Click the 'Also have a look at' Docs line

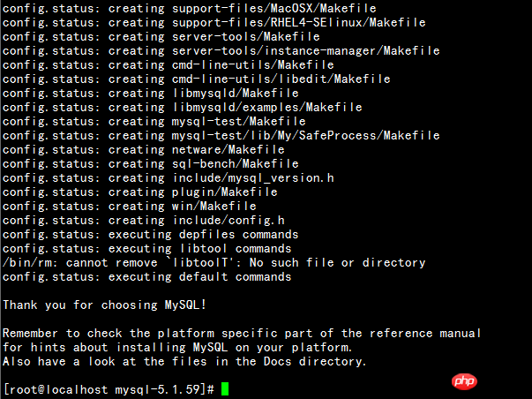[x=184, y=361]
